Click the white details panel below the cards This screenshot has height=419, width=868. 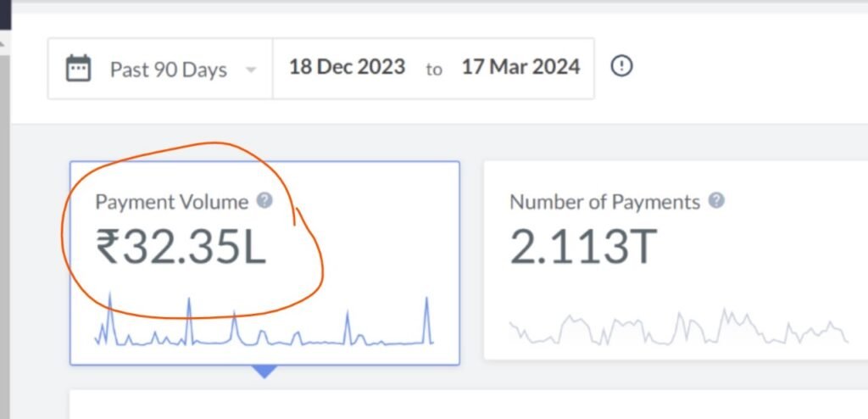click(466, 405)
